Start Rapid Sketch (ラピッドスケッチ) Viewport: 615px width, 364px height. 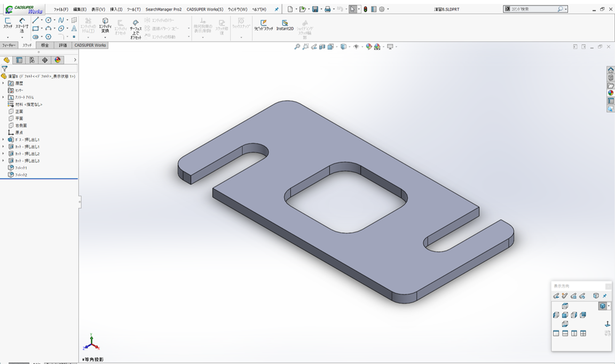[264, 25]
